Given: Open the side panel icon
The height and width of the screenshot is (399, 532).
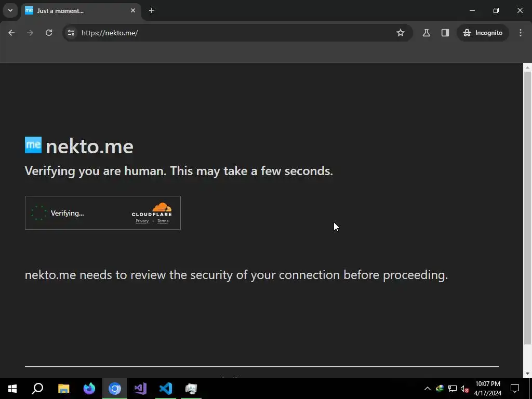Looking at the screenshot, I should click(445, 33).
